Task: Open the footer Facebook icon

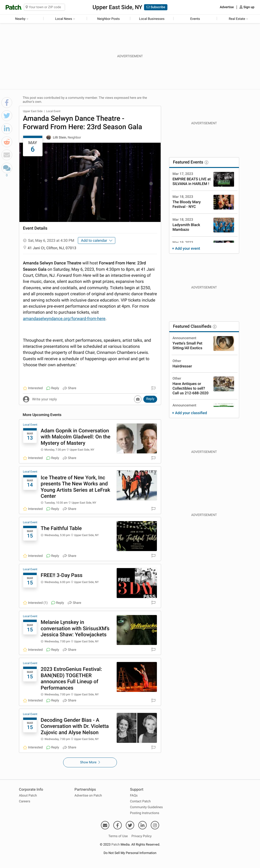Action: (x=117, y=825)
